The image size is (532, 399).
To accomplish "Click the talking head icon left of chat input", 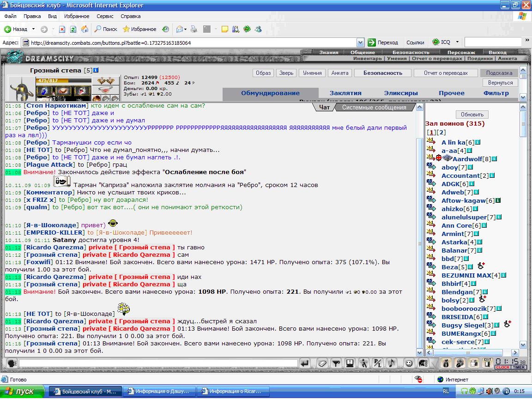I will 12,363.
